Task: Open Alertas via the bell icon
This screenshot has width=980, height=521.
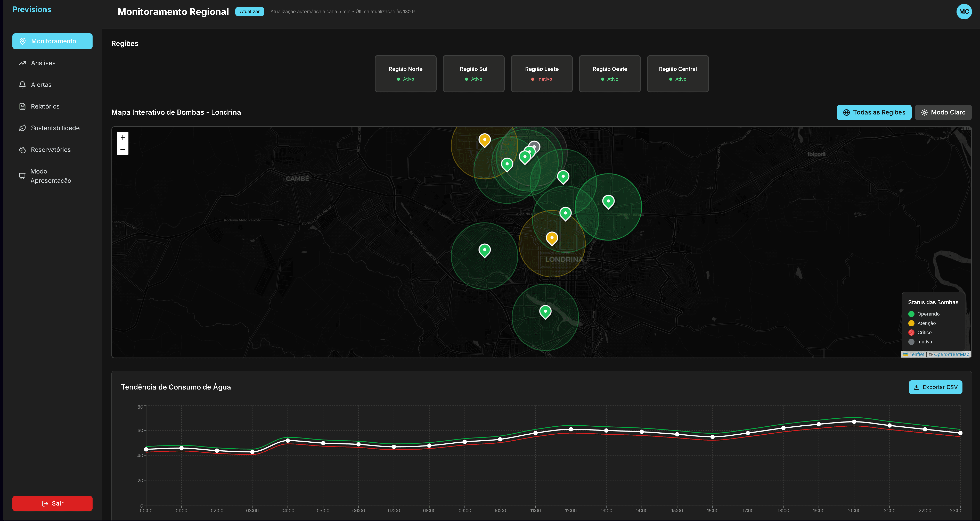Action: tap(22, 85)
